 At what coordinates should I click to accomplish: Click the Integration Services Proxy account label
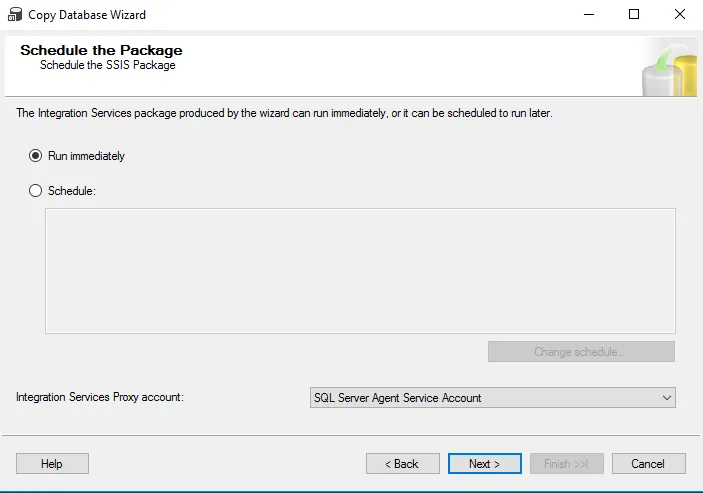click(x=100, y=398)
